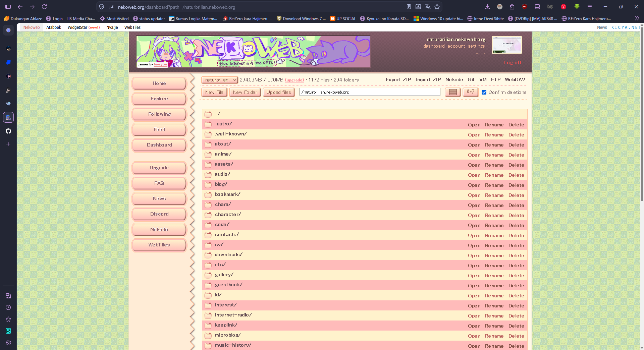Screen dimensions: 644x350
Task: Open the Nekoweb top tab
Action: click(x=32, y=27)
